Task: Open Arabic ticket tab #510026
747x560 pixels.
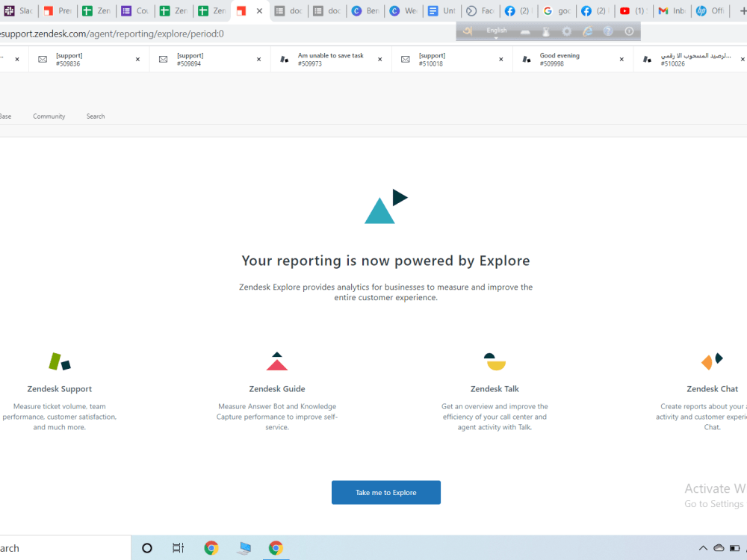Action: tap(690, 60)
